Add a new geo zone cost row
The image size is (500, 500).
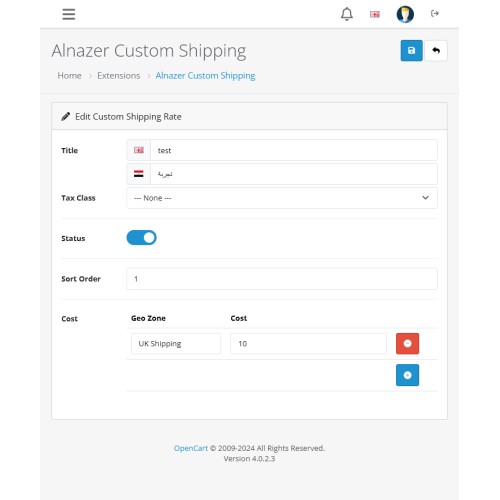tap(407, 375)
